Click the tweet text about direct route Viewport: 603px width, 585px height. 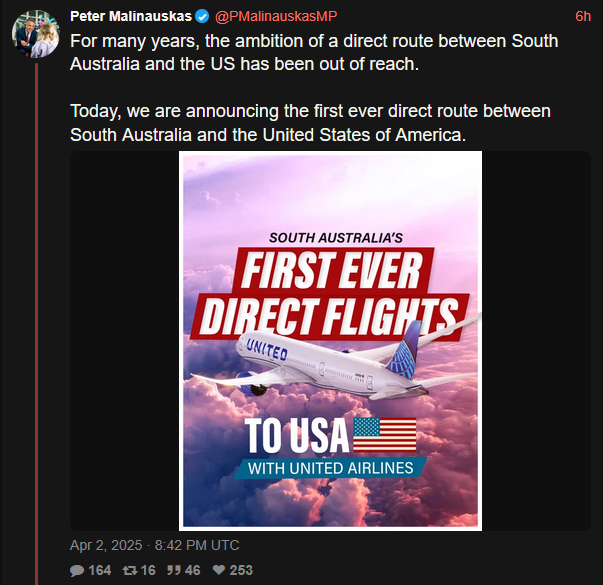point(314,88)
